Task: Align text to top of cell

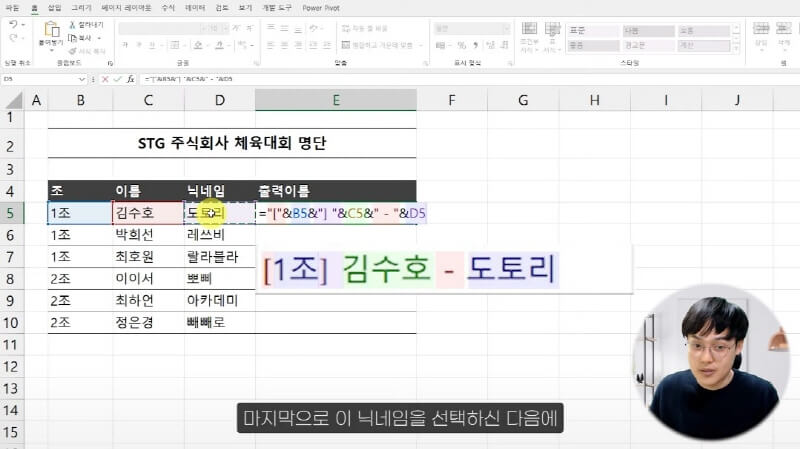Action: [271, 28]
